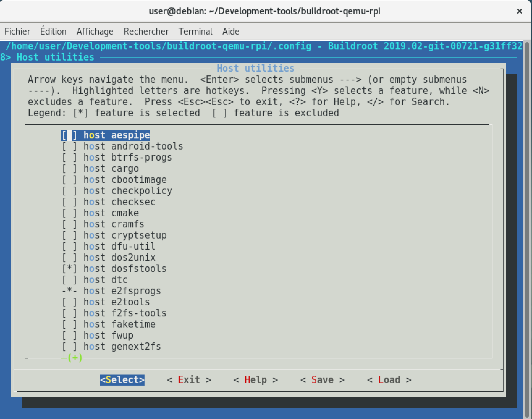
Task: Click the Host utilities breadcrumb text
Action: 55,57
